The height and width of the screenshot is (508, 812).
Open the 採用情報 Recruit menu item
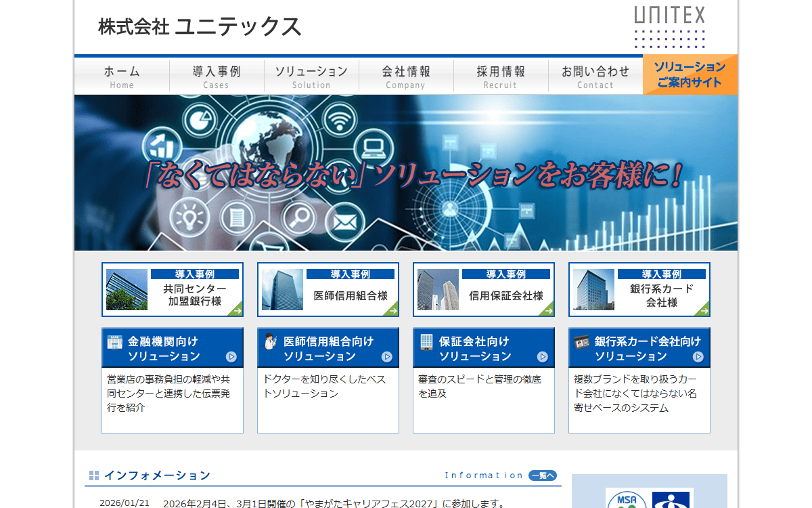pos(501,77)
